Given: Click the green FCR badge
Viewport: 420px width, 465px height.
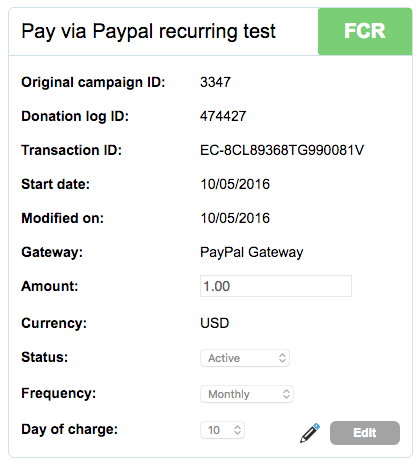Looking at the screenshot, I should (x=365, y=31).
